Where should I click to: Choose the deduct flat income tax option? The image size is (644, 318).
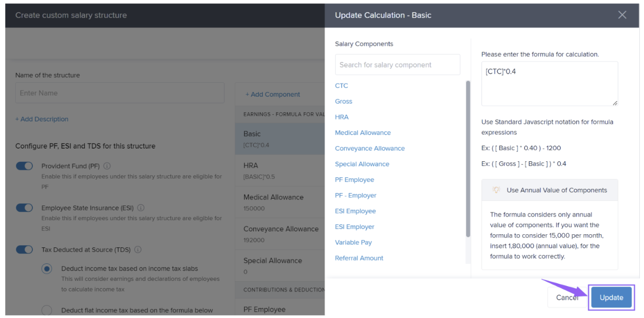[46, 310]
